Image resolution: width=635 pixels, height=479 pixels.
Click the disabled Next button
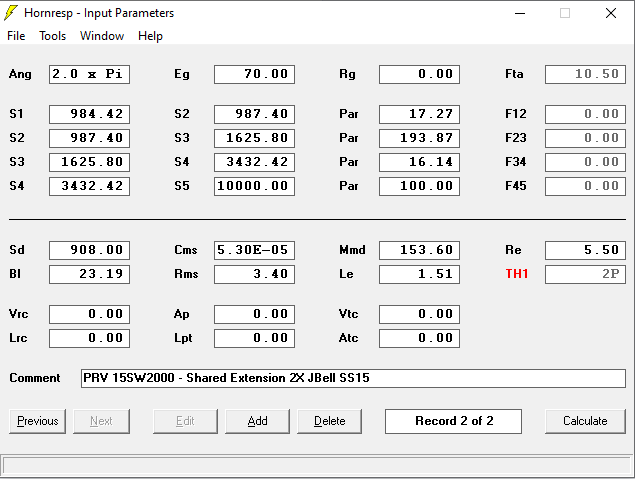pos(101,421)
